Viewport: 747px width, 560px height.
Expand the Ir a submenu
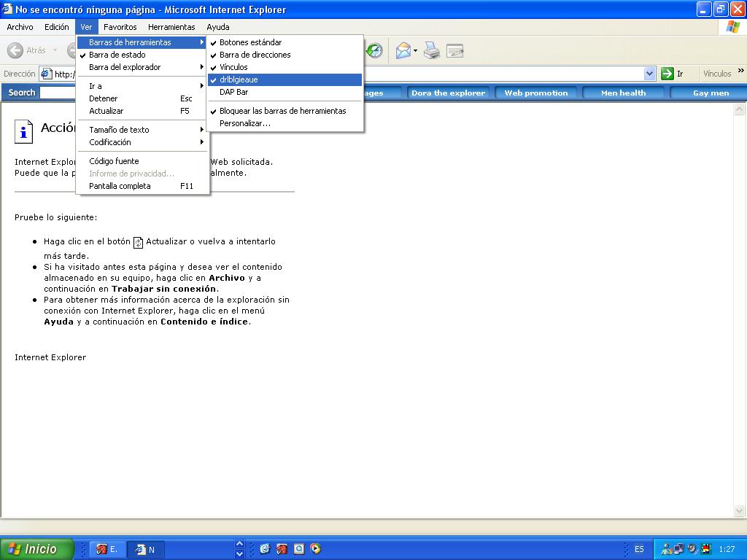pyautogui.click(x=142, y=86)
